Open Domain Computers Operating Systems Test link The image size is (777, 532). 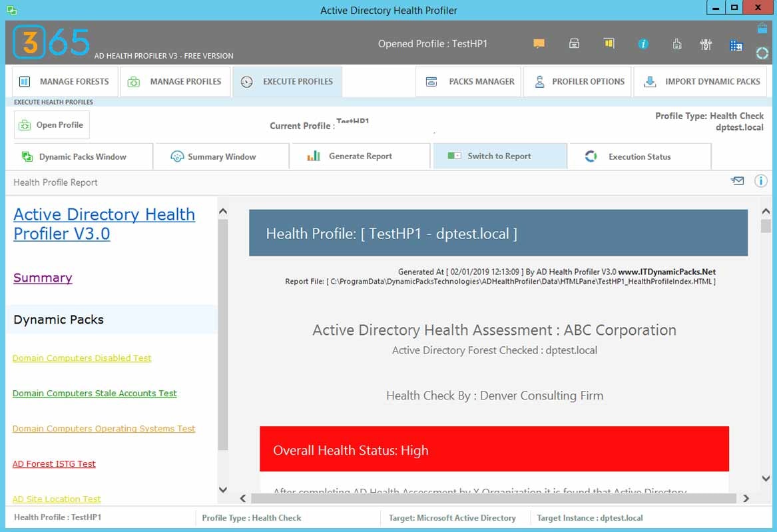[x=104, y=429]
